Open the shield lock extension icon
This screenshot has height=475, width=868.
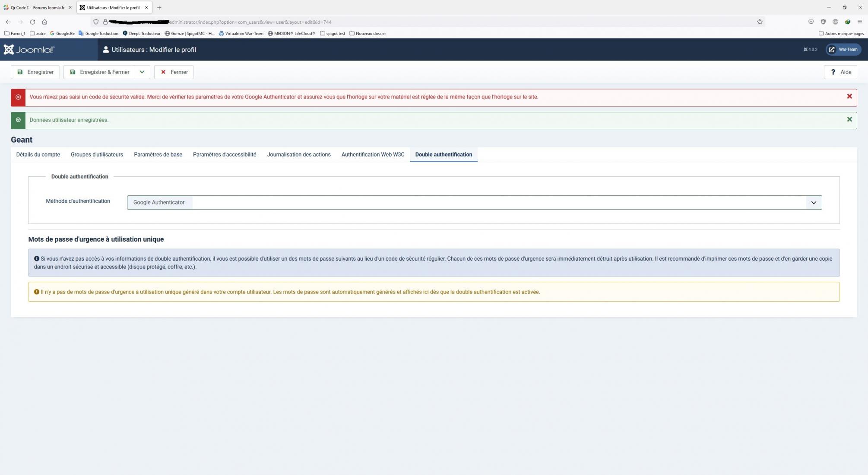coord(823,22)
